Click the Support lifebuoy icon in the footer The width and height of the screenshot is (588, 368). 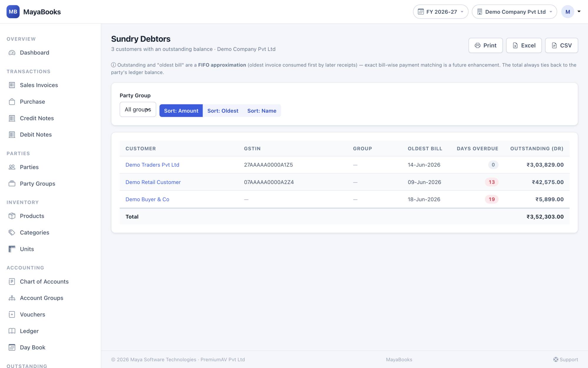tap(556, 359)
